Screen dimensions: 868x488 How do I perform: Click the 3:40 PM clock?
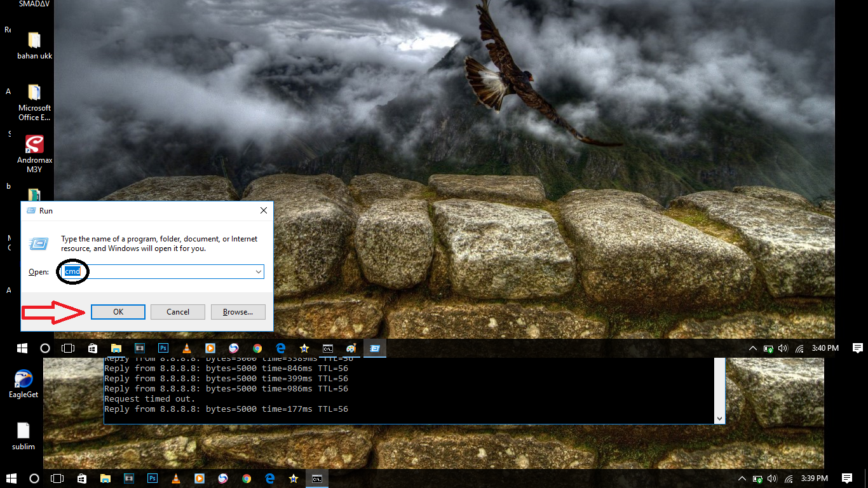pos(825,348)
